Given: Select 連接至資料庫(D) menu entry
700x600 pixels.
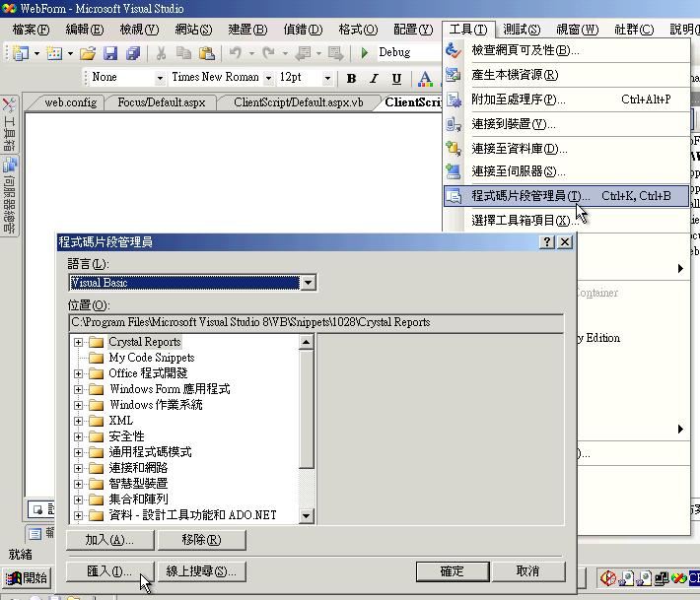Looking at the screenshot, I should [566, 148].
